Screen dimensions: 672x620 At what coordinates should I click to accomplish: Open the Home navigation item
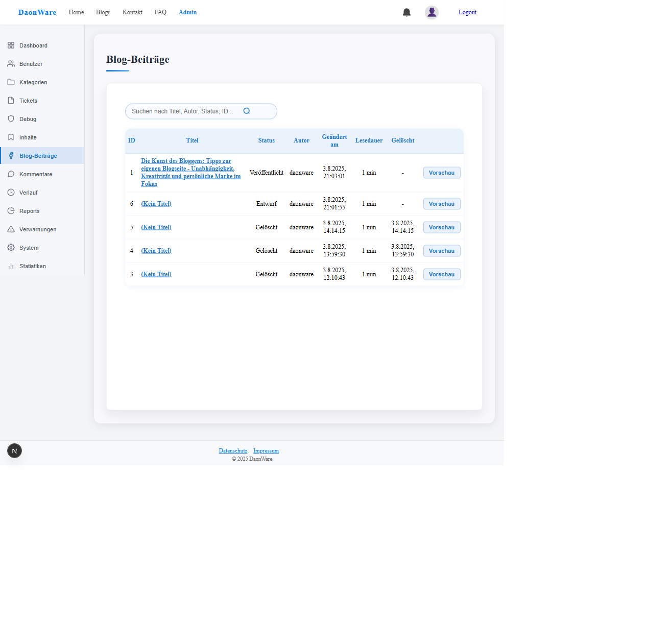click(x=76, y=12)
